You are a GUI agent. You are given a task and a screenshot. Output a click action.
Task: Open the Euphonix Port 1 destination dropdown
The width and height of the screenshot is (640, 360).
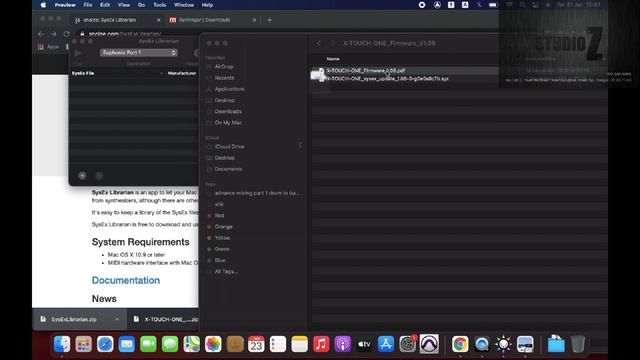[x=139, y=53]
